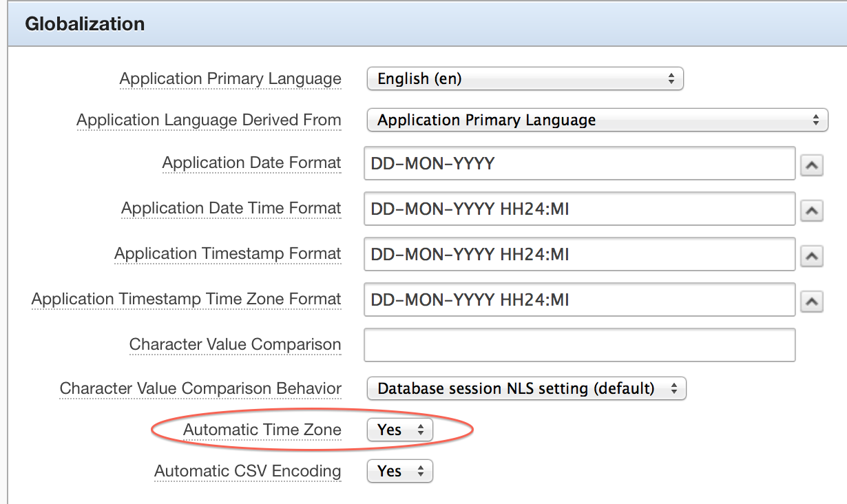Click inside the Character Value Comparison field

[578, 344]
